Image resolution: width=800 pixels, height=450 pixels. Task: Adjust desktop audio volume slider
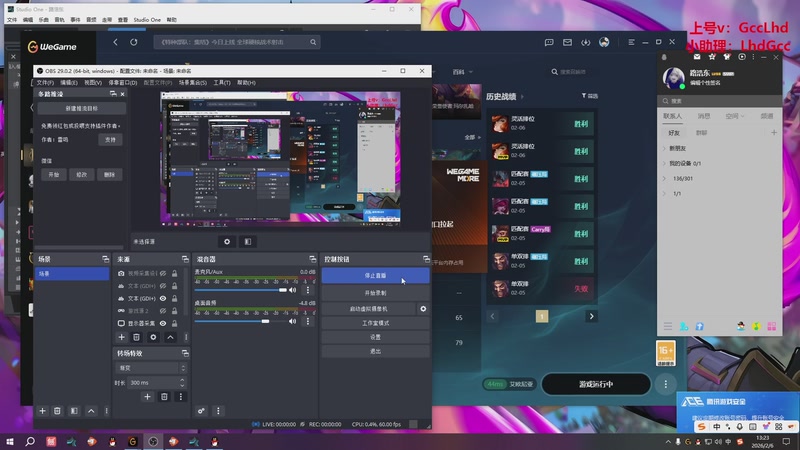pos(241,321)
